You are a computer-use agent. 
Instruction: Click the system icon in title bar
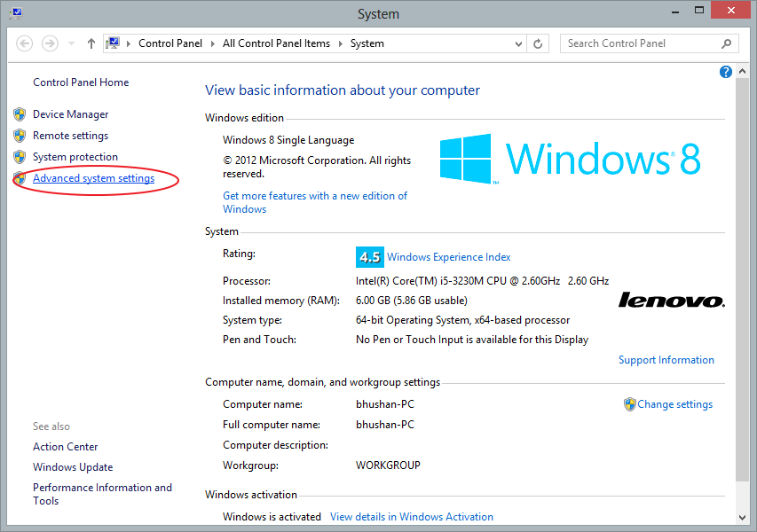[x=15, y=13]
